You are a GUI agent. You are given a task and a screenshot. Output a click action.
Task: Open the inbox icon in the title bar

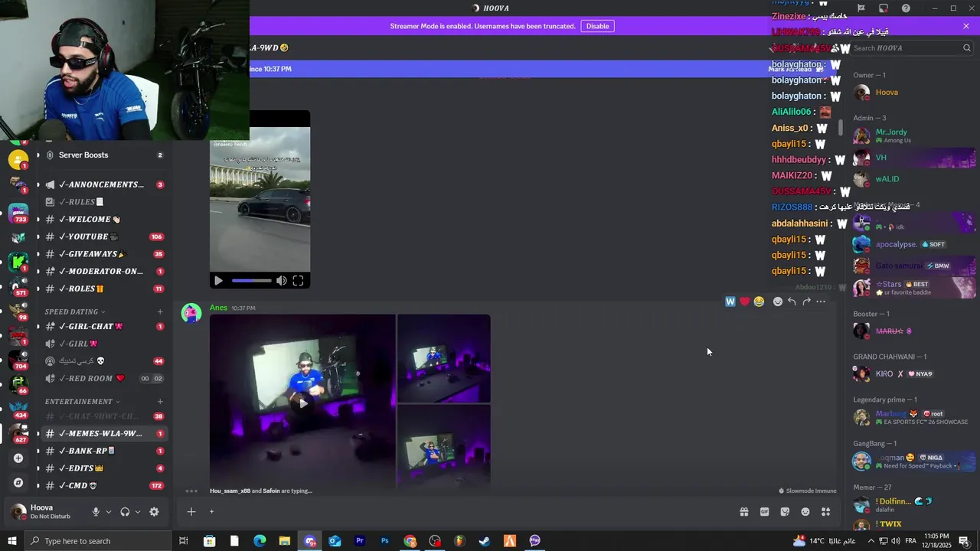pos(884,8)
